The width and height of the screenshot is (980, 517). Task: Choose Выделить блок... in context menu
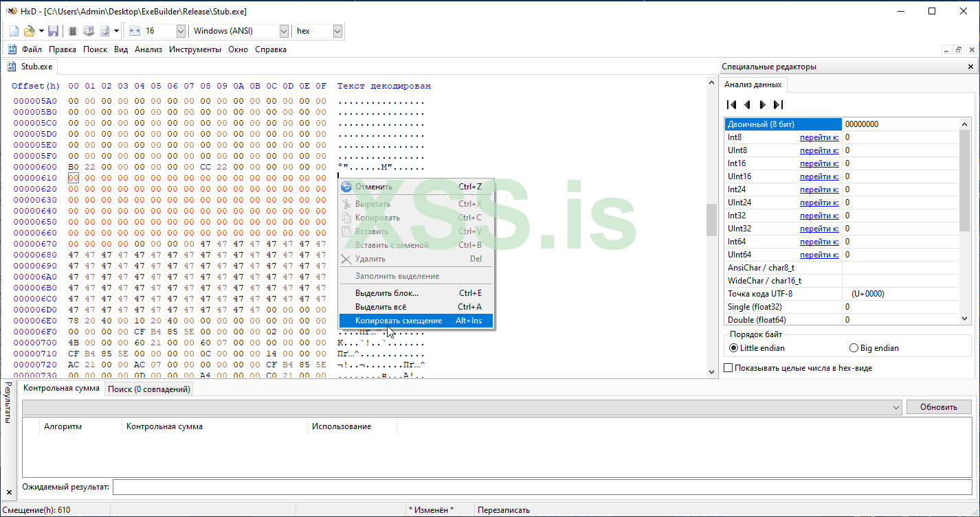[416, 293]
